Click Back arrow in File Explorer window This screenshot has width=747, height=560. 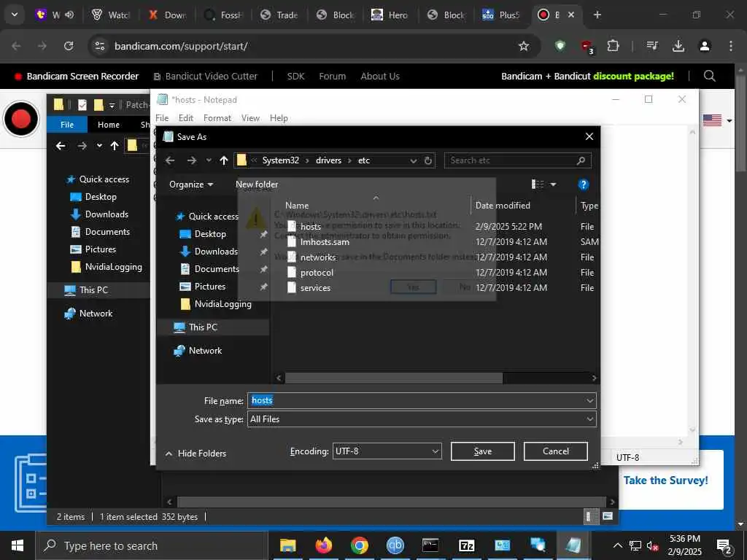61,146
